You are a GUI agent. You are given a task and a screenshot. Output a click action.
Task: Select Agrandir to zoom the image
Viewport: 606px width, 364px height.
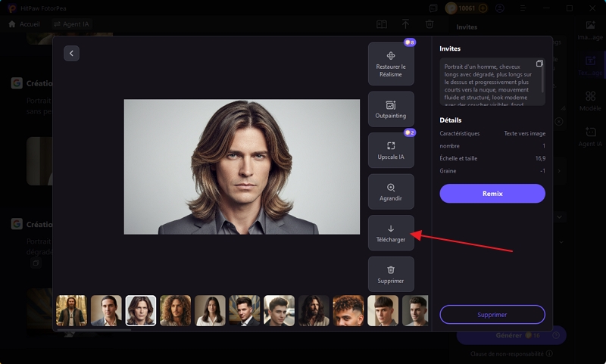point(391,192)
